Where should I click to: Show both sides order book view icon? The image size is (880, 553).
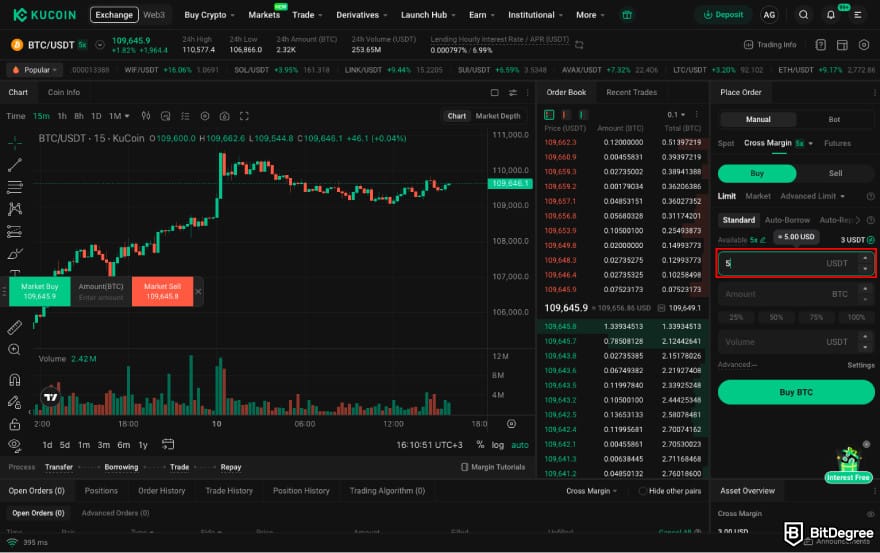tap(549, 115)
